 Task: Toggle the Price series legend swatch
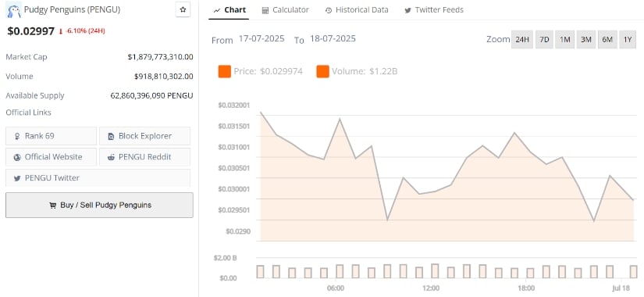tap(224, 72)
